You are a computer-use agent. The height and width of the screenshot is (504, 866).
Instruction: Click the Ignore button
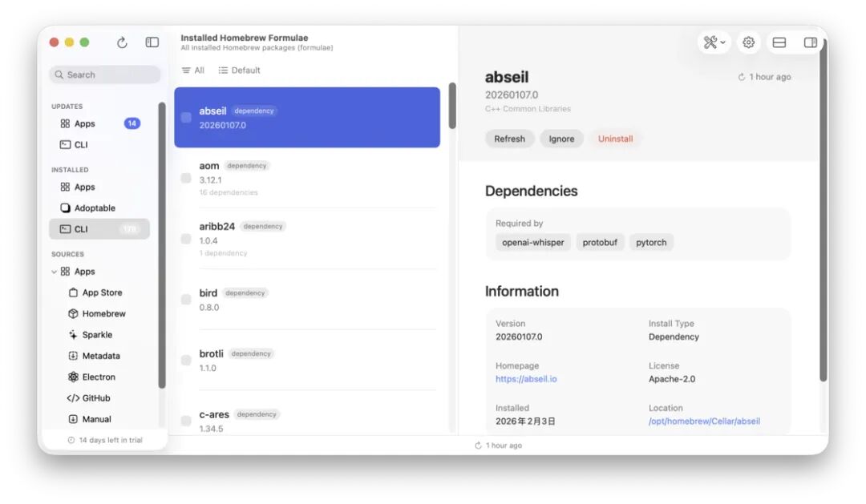561,139
